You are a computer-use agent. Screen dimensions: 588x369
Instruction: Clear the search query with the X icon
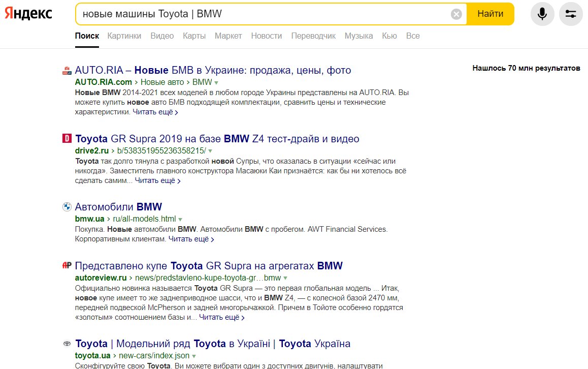click(x=456, y=14)
